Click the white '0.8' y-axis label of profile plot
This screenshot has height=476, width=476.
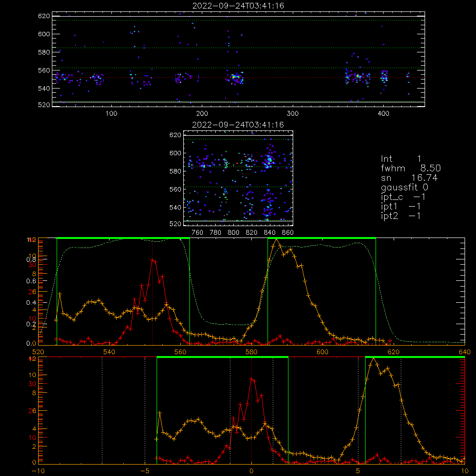pos(31,259)
